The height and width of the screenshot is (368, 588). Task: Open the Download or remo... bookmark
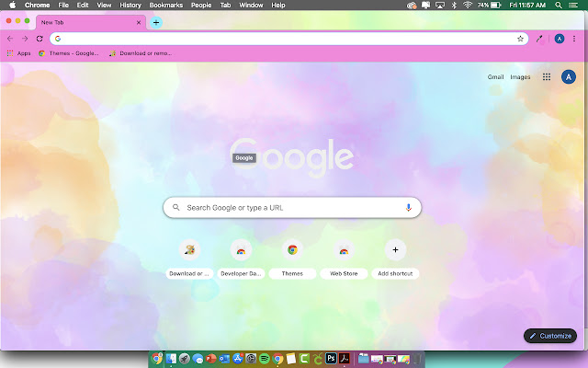click(x=141, y=53)
